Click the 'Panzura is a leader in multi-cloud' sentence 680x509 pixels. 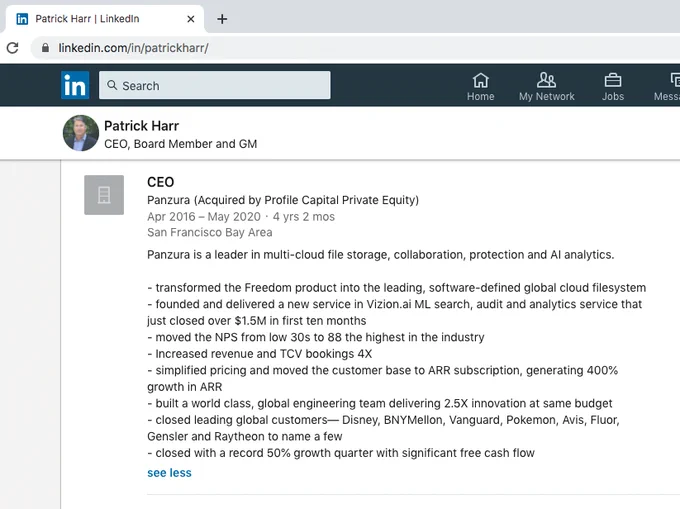point(380,254)
